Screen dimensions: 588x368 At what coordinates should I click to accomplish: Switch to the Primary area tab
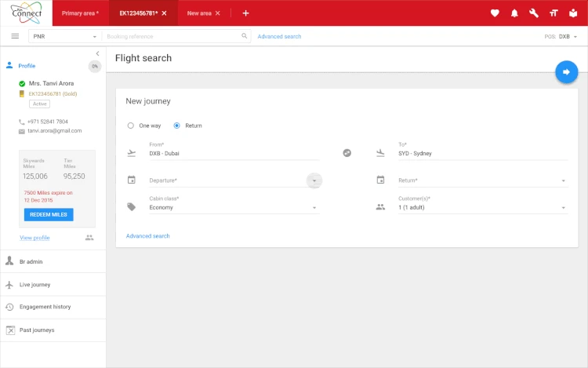(x=80, y=13)
